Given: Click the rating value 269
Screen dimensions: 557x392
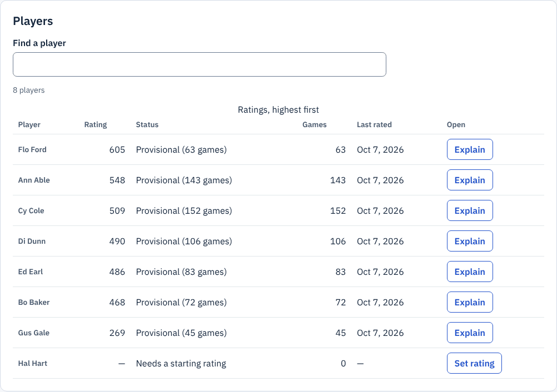Looking at the screenshot, I should pyautogui.click(x=117, y=333).
